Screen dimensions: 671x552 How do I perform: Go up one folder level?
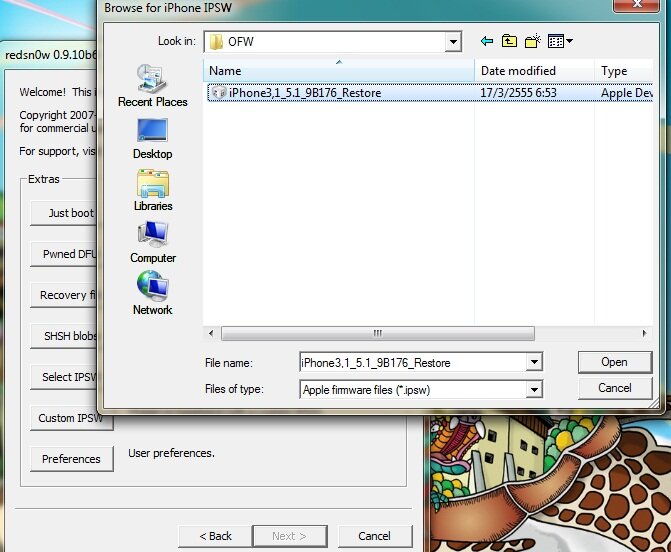coord(509,41)
